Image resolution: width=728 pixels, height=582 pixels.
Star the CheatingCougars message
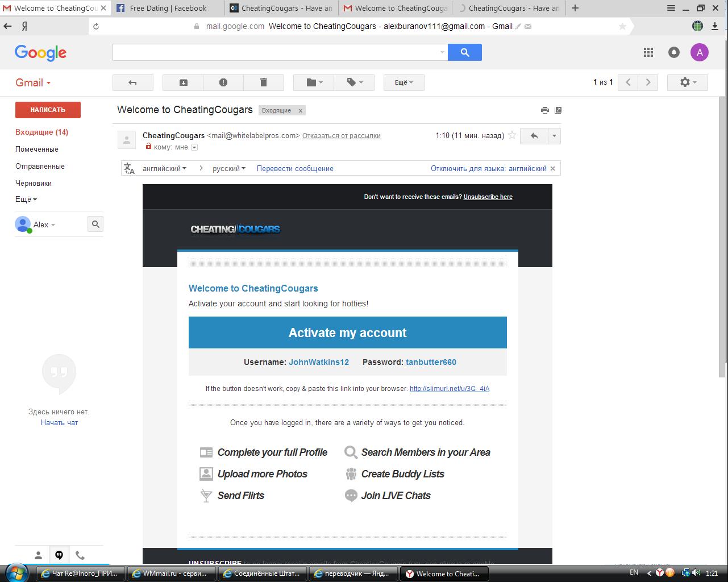click(512, 135)
